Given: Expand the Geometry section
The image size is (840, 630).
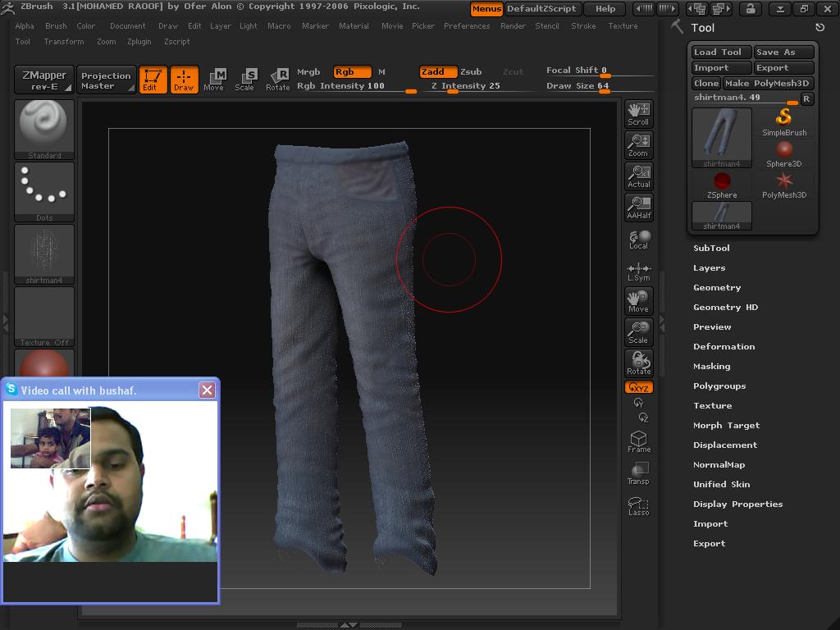Looking at the screenshot, I should 717,288.
